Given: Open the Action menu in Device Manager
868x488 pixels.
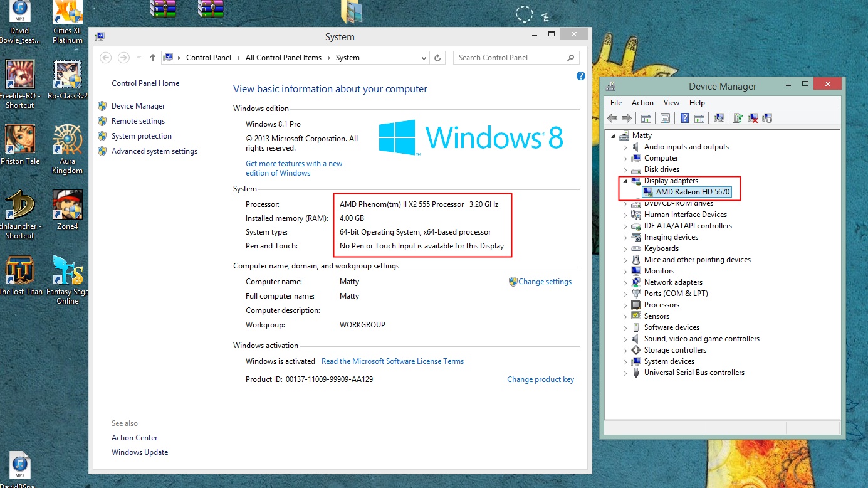Looking at the screenshot, I should 642,103.
